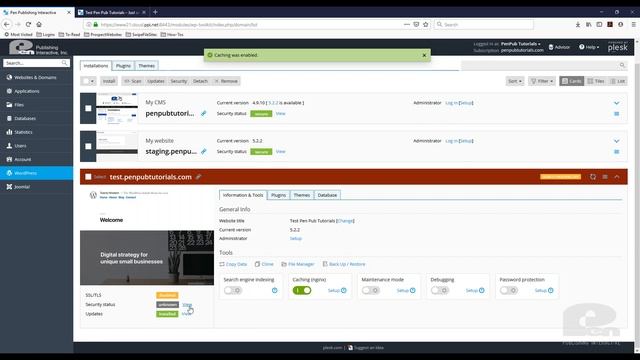Bookmark this page with the star icon

426,24
